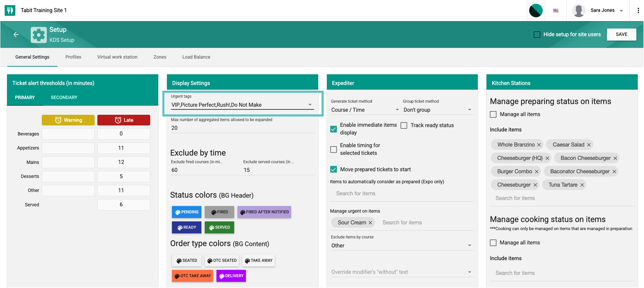This screenshot has width=644, height=288.
Task: Uncheck Move prepared tickets to start
Action: (x=333, y=169)
